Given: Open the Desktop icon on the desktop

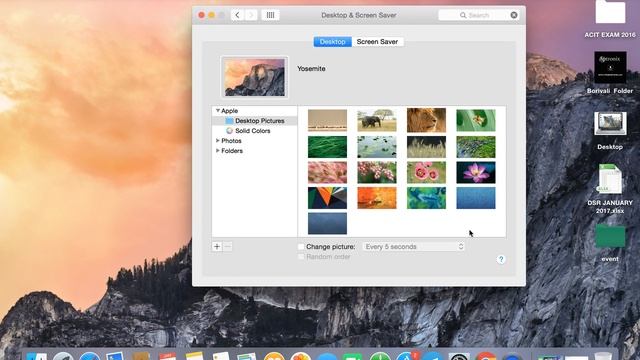Looking at the screenshot, I should (x=610, y=123).
